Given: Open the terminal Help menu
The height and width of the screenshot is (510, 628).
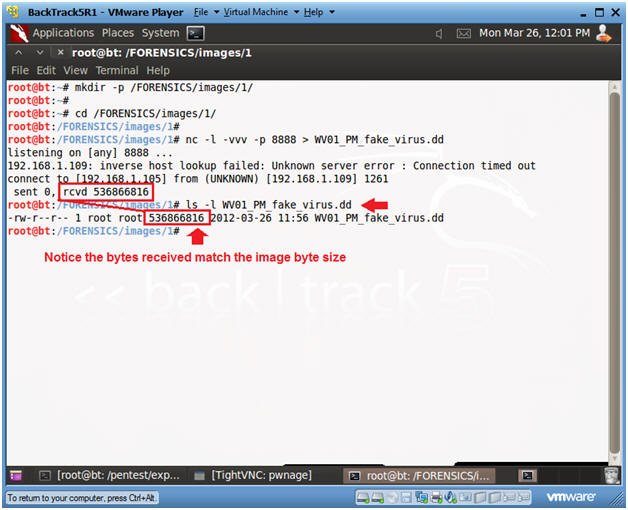Looking at the screenshot, I should click(x=158, y=71).
